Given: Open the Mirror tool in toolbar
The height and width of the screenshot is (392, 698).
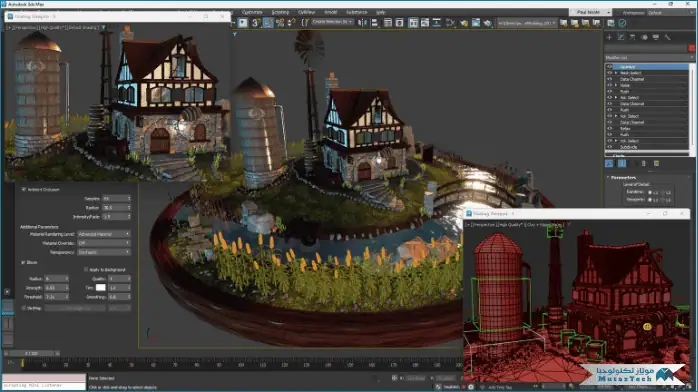Looking at the screenshot, I should click(x=363, y=22).
